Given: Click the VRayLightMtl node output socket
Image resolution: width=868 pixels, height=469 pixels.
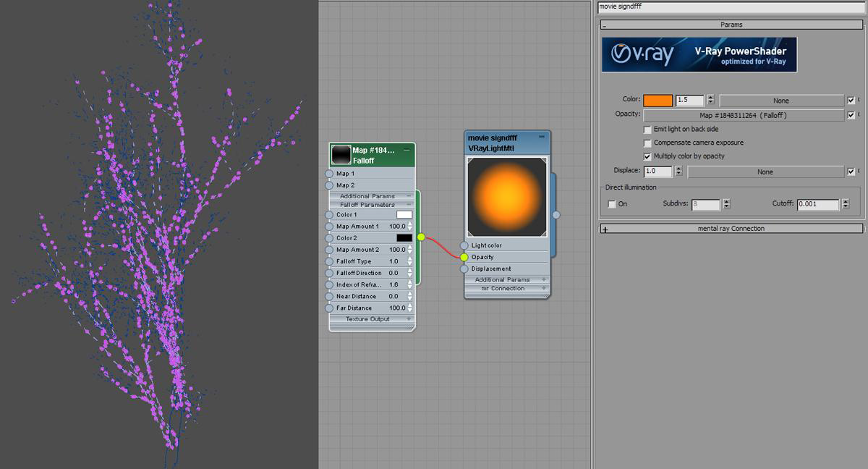Looking at the screenshot, I should pos(556,214).
